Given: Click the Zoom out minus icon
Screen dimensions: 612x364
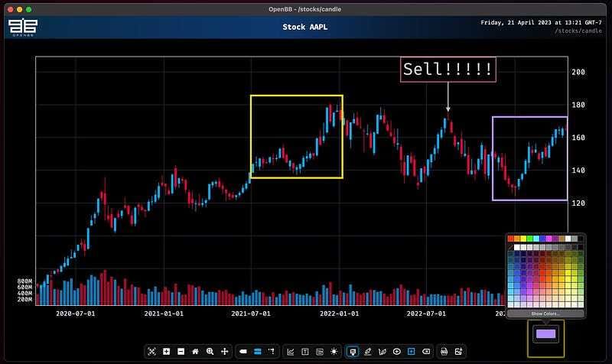Looking at the screenshot, I should 181,352.
